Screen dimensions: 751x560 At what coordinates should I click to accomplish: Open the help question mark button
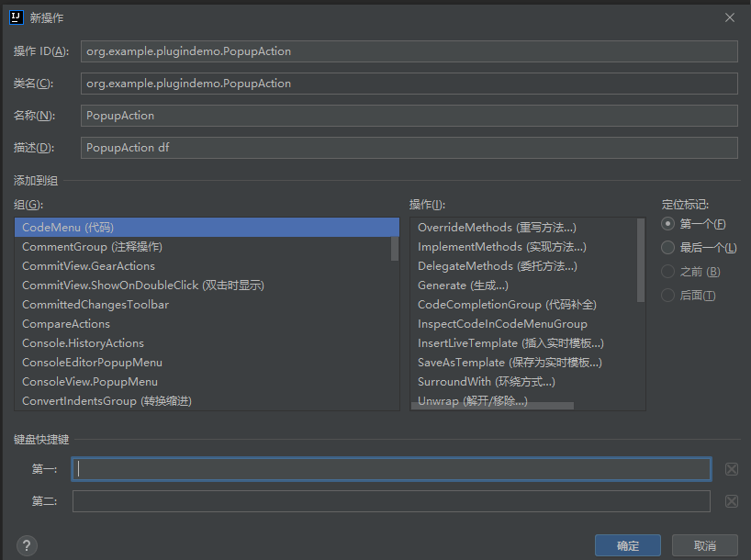click(x=27, y=545)
